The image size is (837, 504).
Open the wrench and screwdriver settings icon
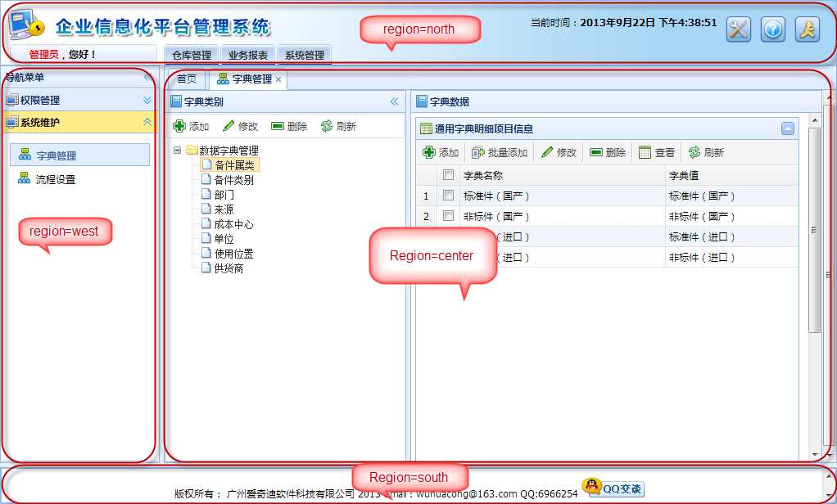739,29
